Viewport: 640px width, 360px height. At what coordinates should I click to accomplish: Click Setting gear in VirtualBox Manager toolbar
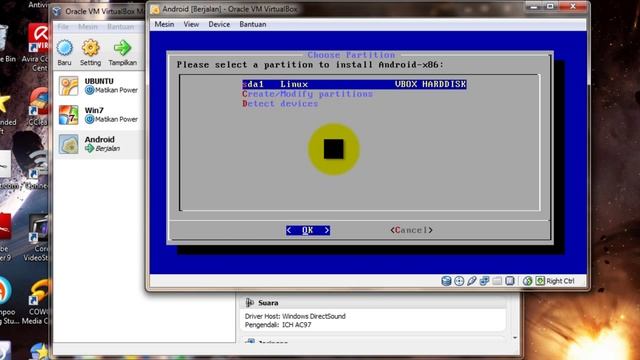pos(90,53)
